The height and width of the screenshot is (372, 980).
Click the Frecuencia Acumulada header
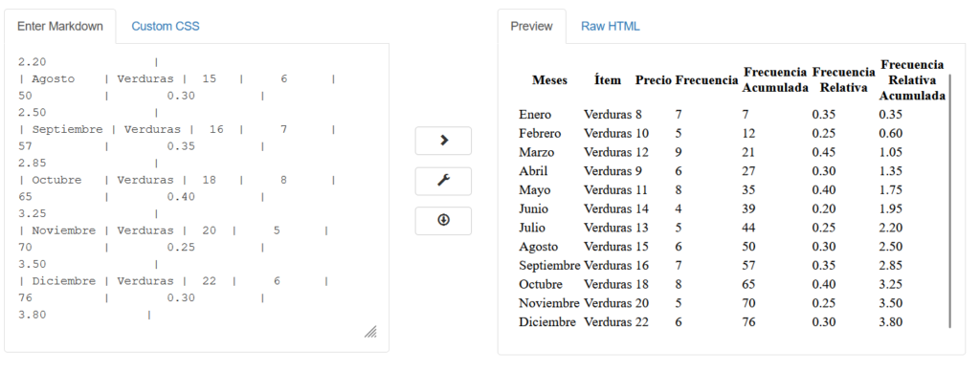click(x=775, y=80)
